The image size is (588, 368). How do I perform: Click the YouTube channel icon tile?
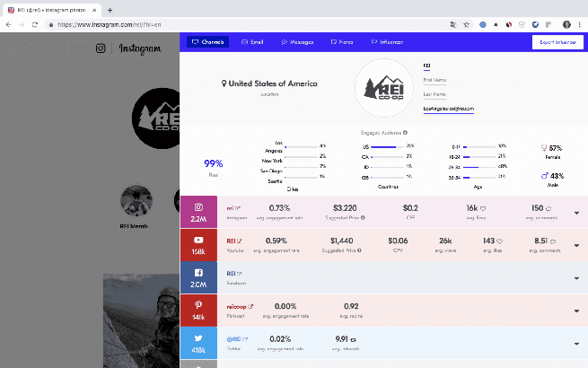pos(197,245)
